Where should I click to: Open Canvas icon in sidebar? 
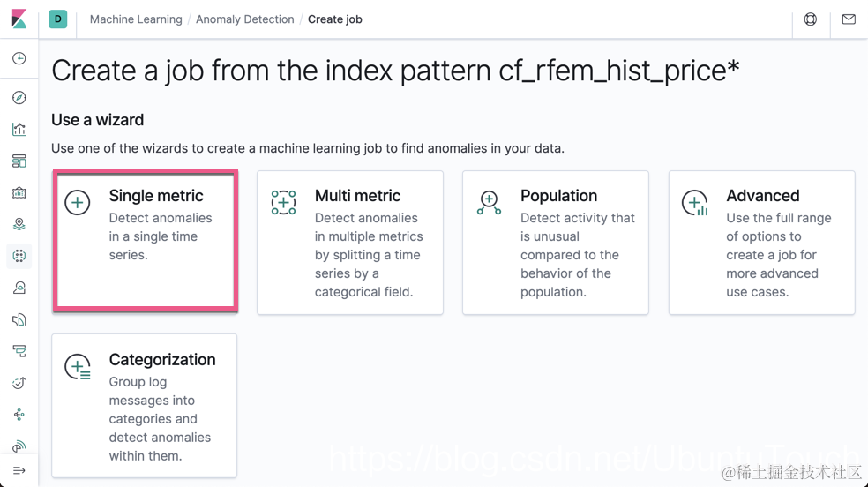19,193
